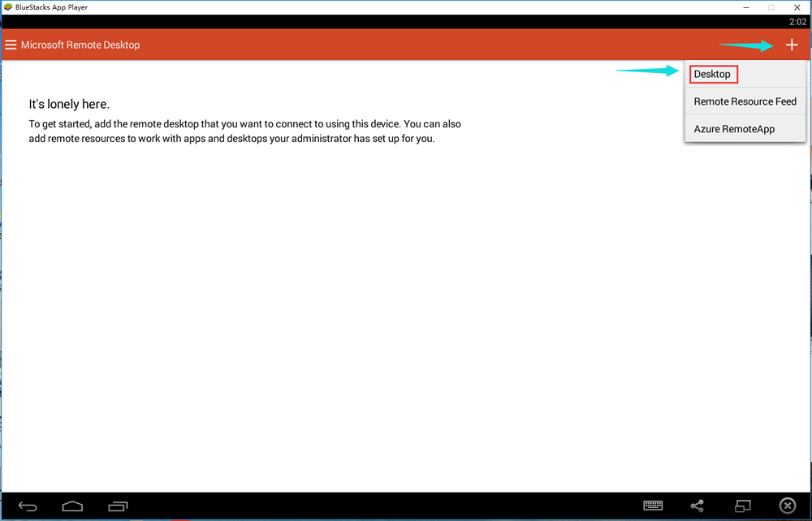The height and width of the screenshot is (521, 812).
Task: Click the circled X exit icon
Action: pyautogui.click(x=788, y=506)
